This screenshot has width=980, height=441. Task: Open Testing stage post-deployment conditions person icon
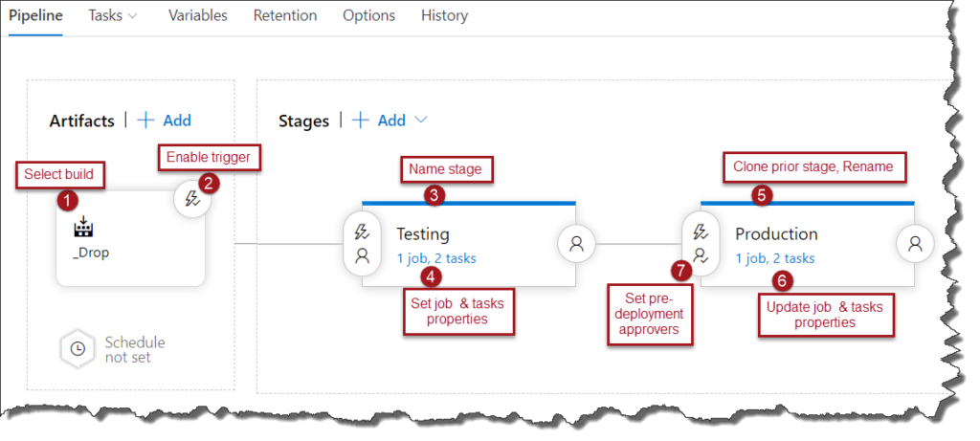pyautogui.click(x=576, y=244)
